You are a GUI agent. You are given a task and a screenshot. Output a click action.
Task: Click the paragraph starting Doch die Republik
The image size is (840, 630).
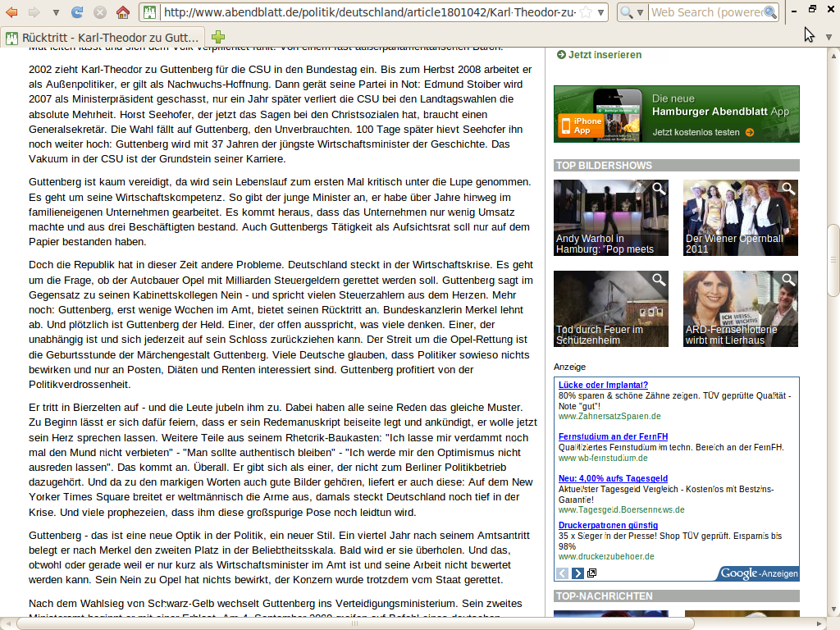pos(281,325)
